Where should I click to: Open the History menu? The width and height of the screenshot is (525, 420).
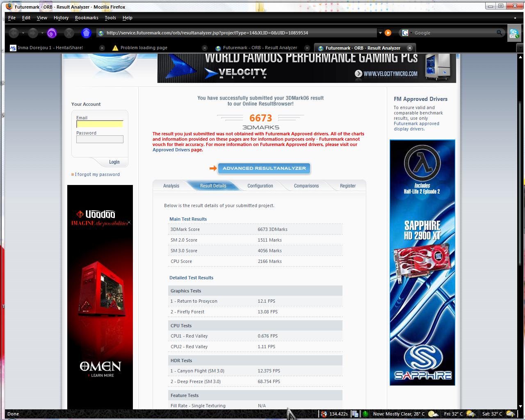[x=61, y=18]
